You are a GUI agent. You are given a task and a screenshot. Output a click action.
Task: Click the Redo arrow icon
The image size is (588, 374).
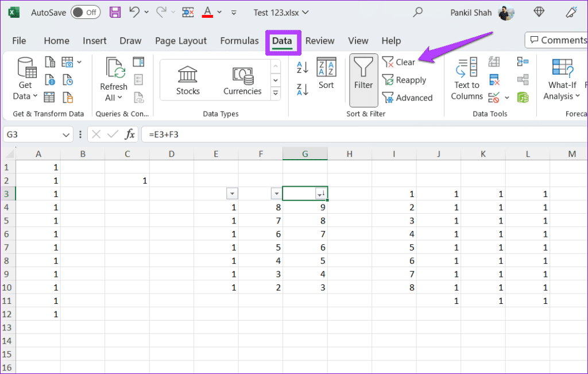click(161, 12)
